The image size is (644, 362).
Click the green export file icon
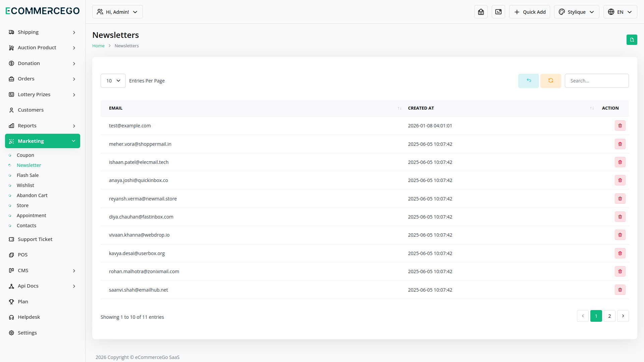(632, 40)
